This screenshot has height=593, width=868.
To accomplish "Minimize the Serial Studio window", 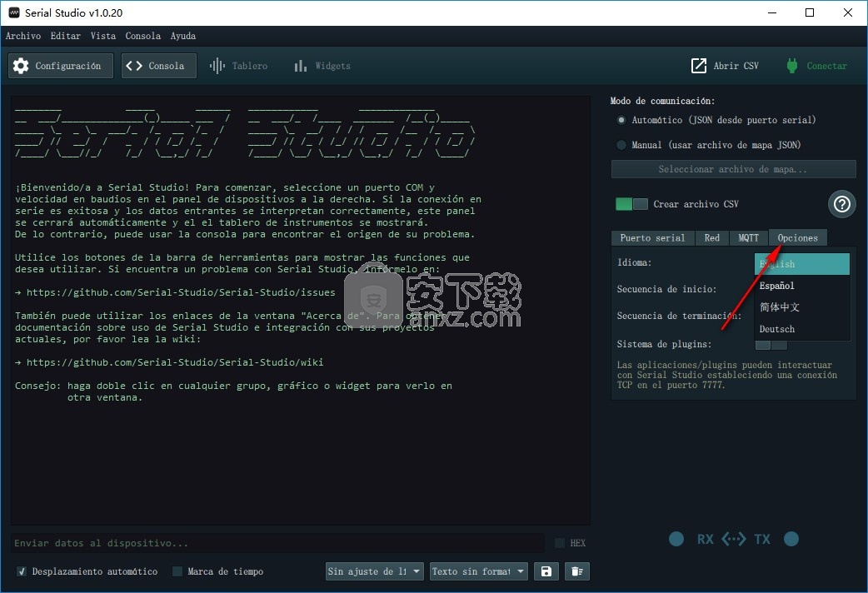I will [x=773, y=12].
